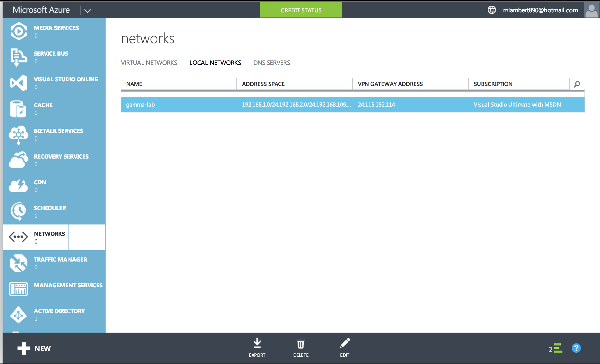
Task: Open BizTalk Services icon
Action: [x=19, y=134]
